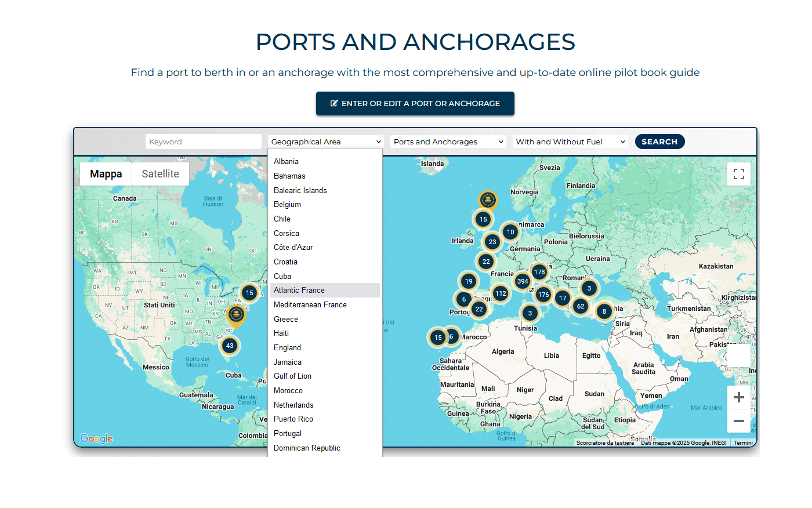Viewport: 812px width, 508px height.
Task: Open the With and Without Fuel dropdown
Action: pos(570,141)
